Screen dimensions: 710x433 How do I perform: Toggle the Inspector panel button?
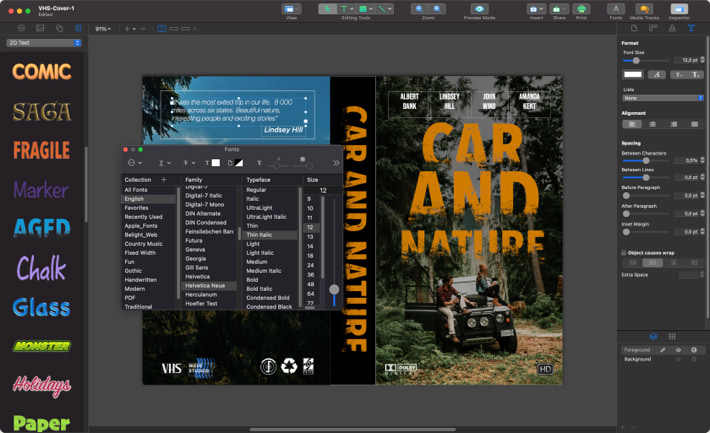679,9
